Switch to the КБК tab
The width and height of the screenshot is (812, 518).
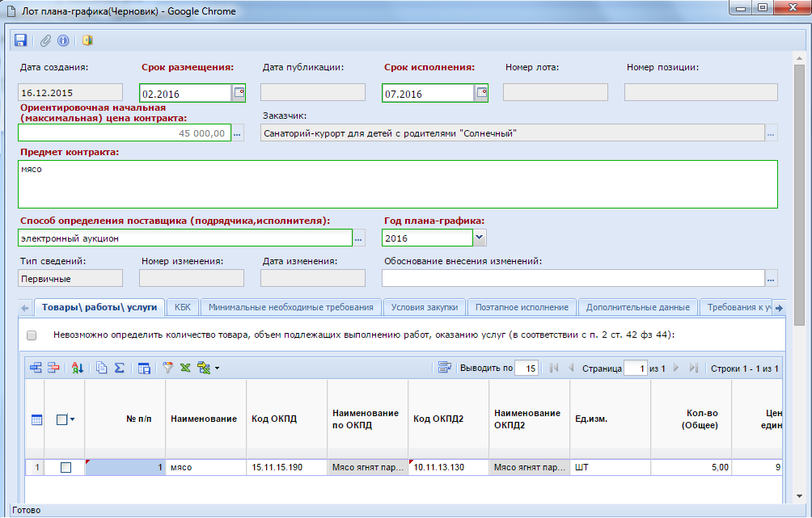point(183,307)
